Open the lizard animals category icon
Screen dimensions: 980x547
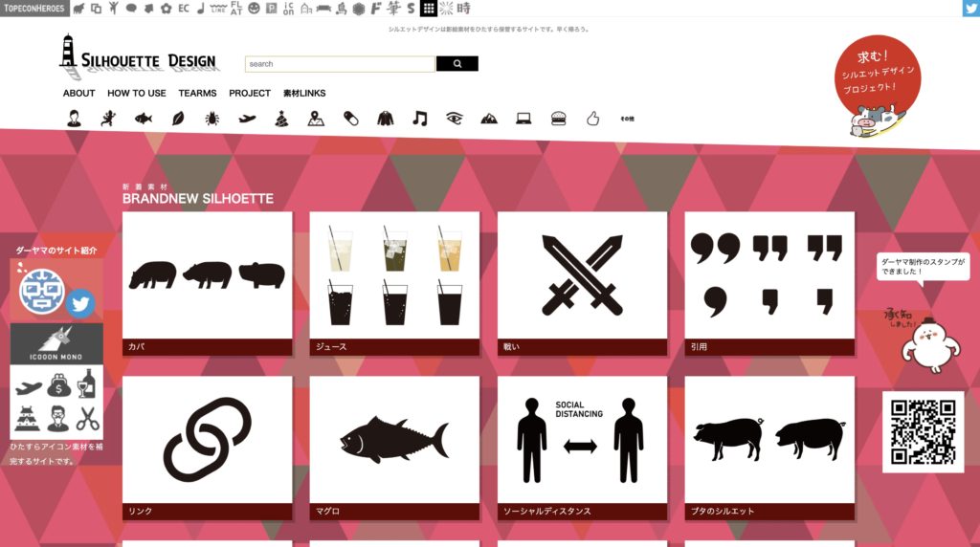(109, 118)
